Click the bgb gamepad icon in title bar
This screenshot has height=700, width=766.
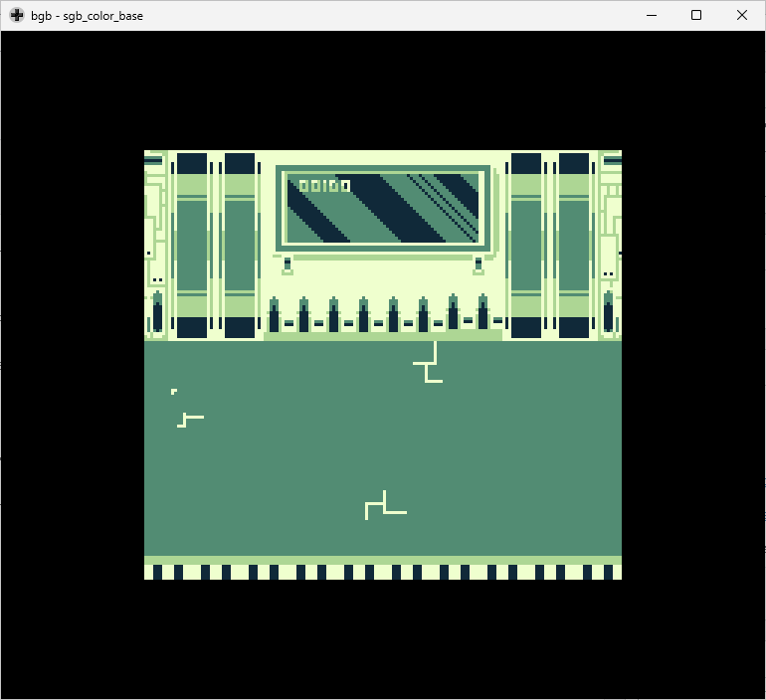tap(17, 15)
